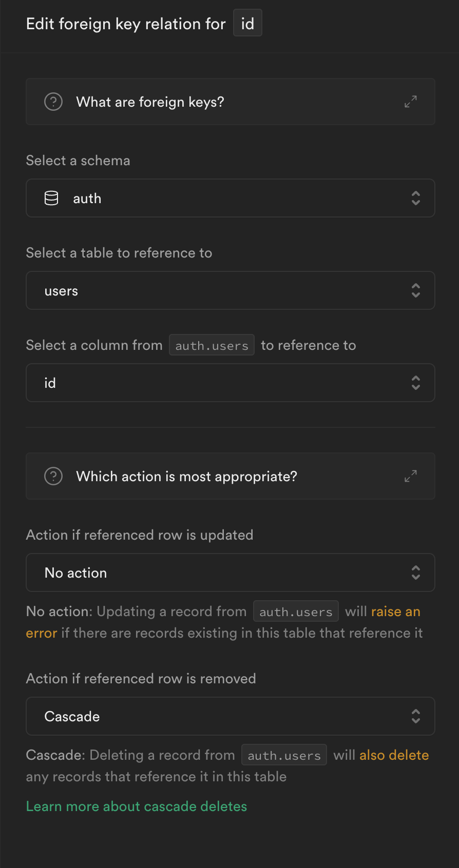Click the question mark icon beside 'Which action is most appropriate?'
The width and height of the screenshot is (459, 868).
pyautogui.click(x=53, y=476)
